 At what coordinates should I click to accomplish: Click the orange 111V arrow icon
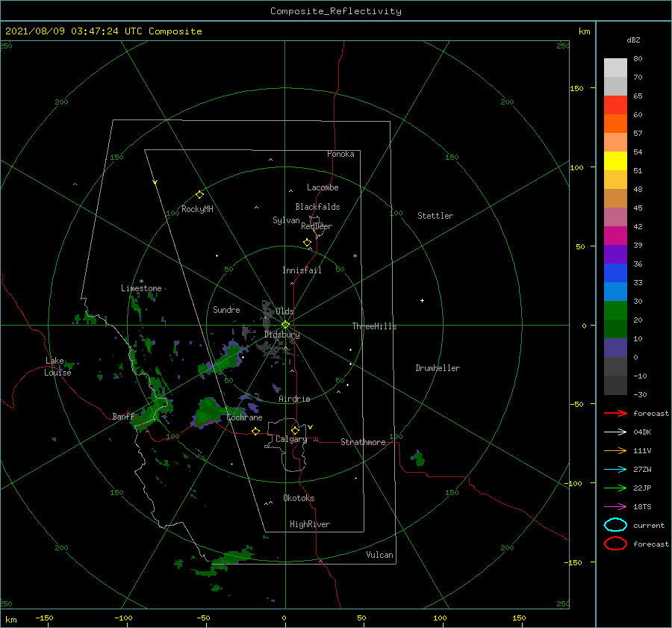coord(615,450)
